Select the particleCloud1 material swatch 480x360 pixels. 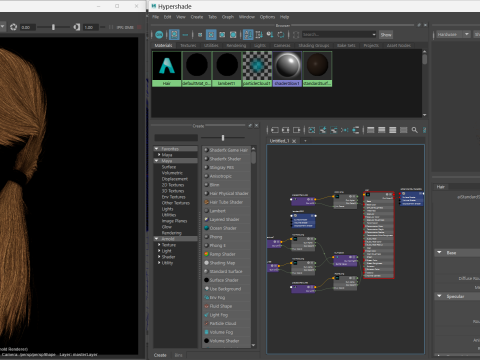point(257,69)
